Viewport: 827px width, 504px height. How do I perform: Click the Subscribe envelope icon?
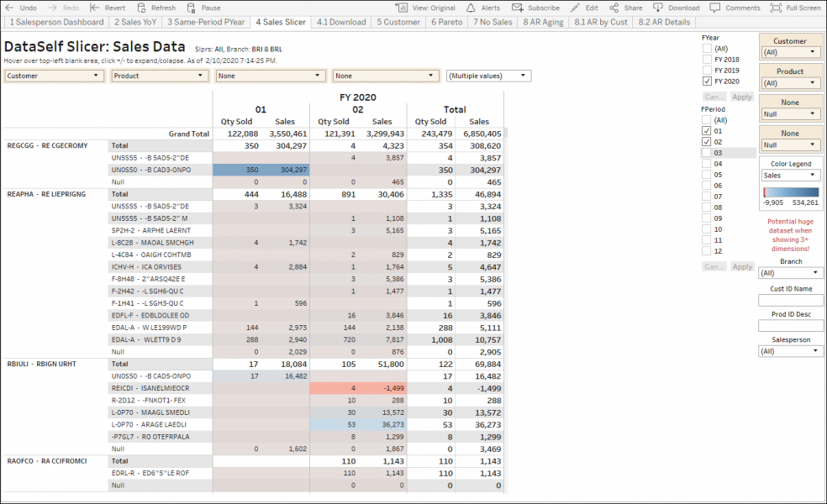(518, 8)
